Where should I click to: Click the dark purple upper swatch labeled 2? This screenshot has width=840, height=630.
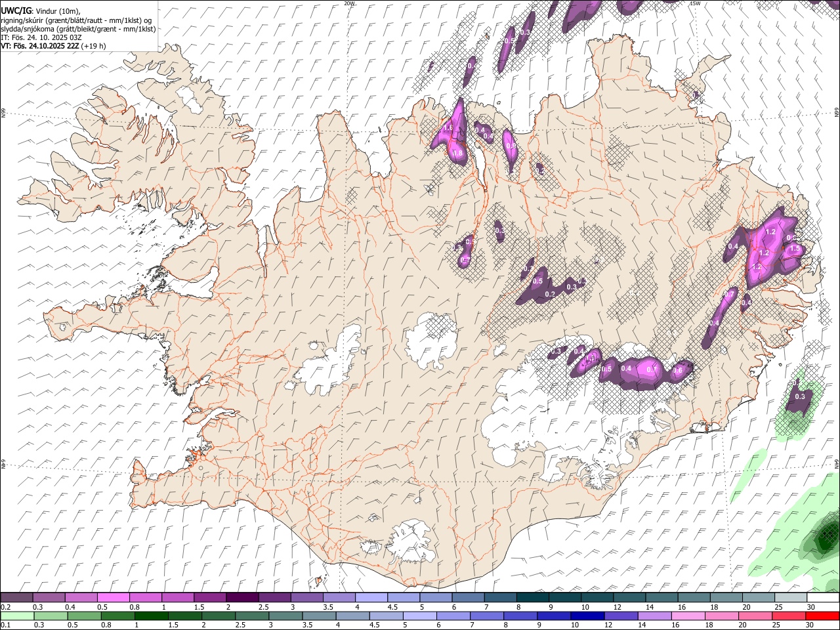(242, 598)
